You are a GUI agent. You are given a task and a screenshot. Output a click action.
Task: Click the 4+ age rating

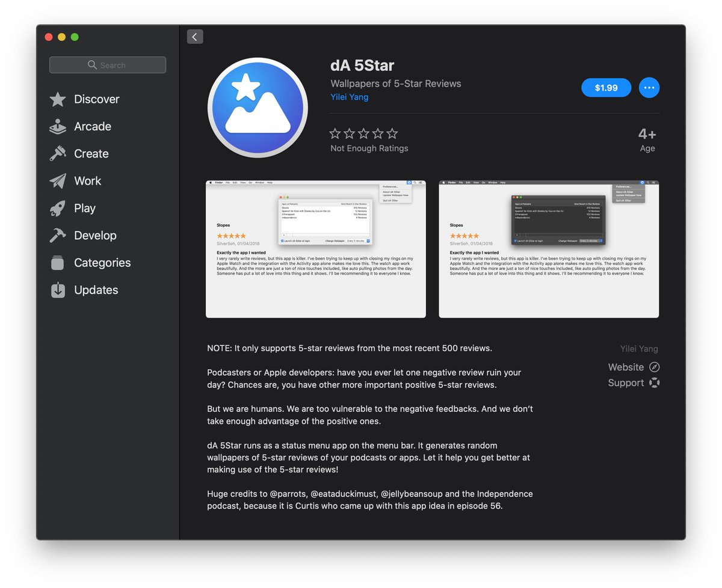pyautogui.click(x=647, y=134)
